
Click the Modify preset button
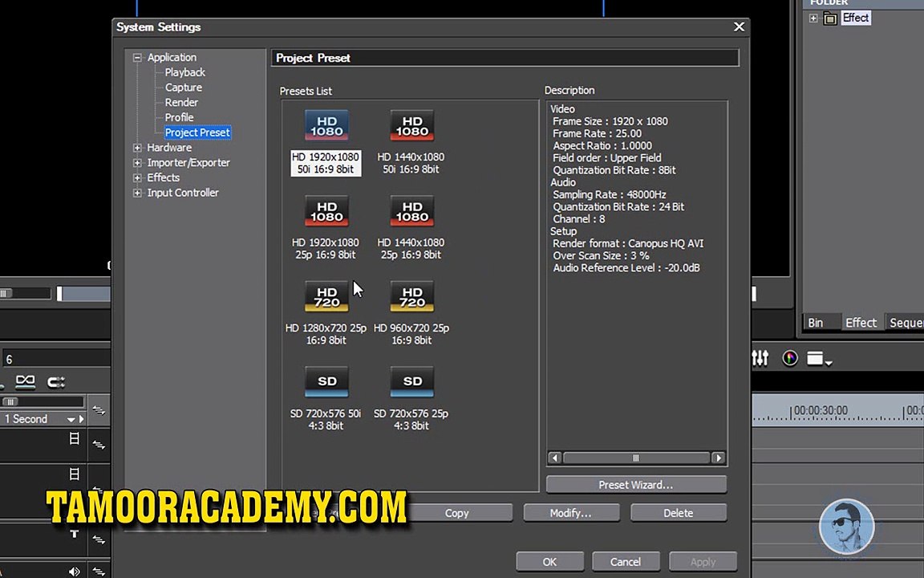pos(570,513)
